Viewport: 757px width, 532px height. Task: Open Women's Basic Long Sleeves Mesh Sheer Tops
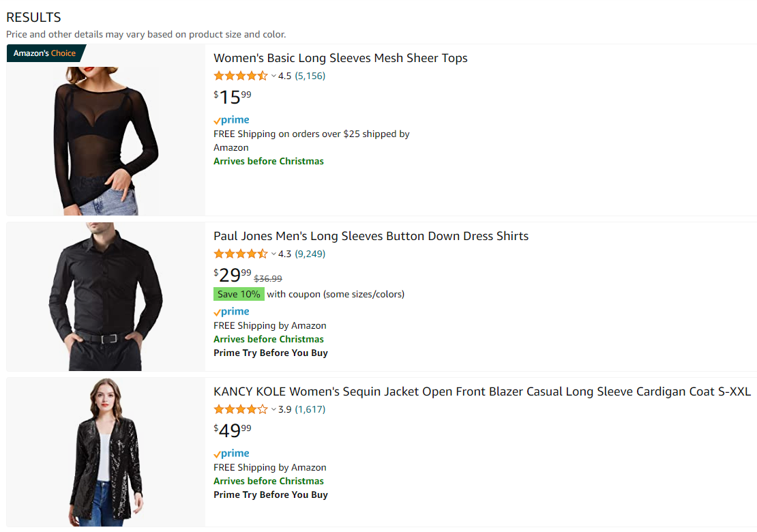click(340, 58)
